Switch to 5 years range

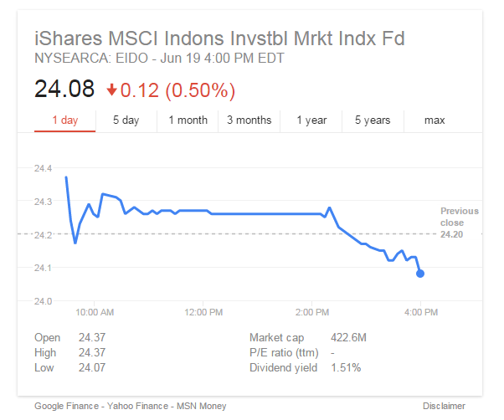[x=373, y=120]
